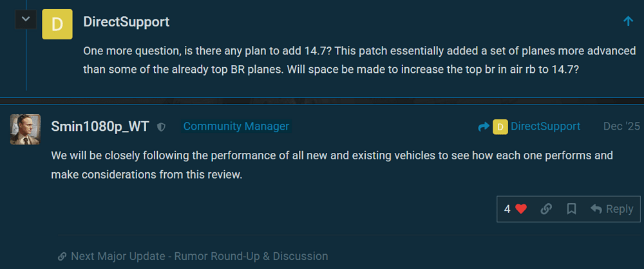Collapse the DirectSupport quoted post chevron
Screen dimensions: 644x269
click(25, 19)
